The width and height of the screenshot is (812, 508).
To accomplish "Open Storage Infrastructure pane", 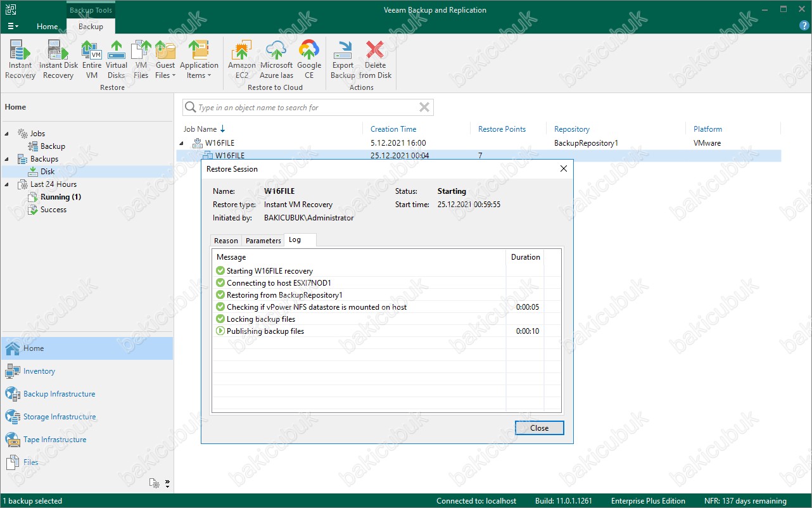I will [x=87, y=417].
